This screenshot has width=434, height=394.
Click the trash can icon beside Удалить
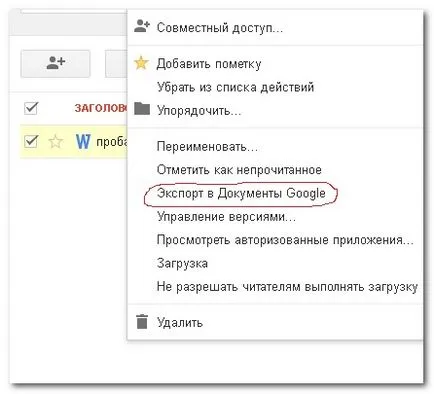[x=142, y=322]
